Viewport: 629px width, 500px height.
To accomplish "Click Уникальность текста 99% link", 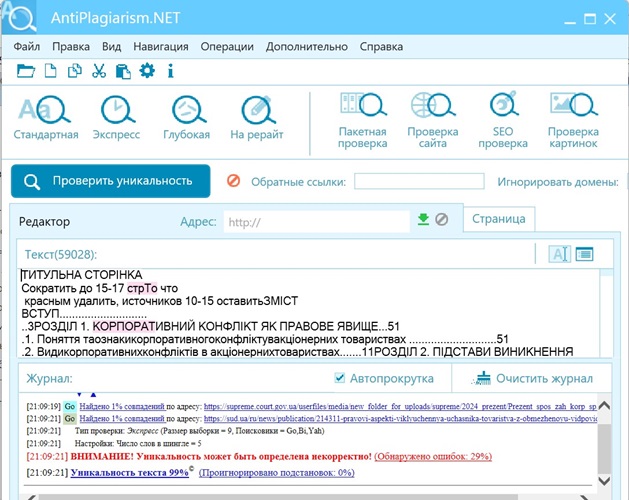I will point(130,473).
